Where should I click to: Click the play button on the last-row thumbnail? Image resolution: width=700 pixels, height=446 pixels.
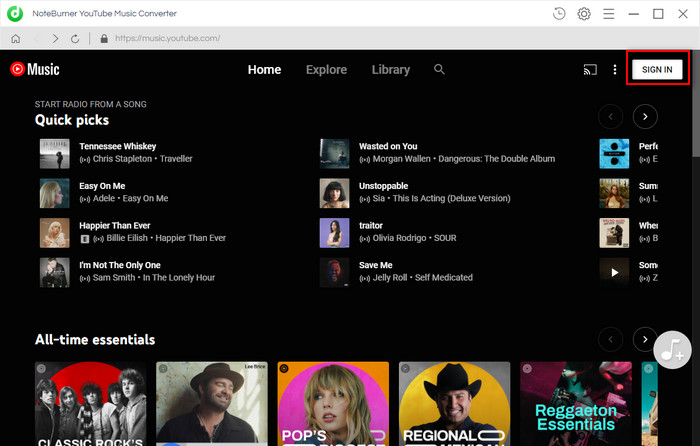point(614,272)
